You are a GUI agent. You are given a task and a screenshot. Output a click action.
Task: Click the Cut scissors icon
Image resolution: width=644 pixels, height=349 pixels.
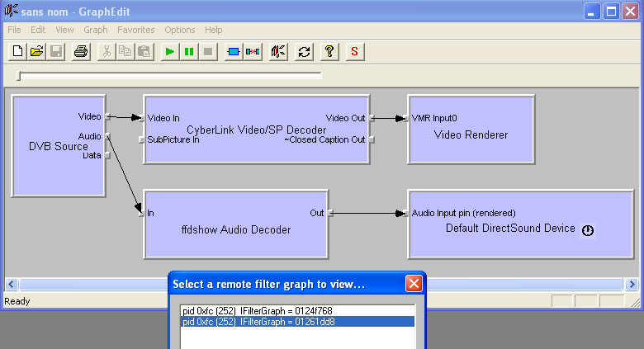point(107,52)
